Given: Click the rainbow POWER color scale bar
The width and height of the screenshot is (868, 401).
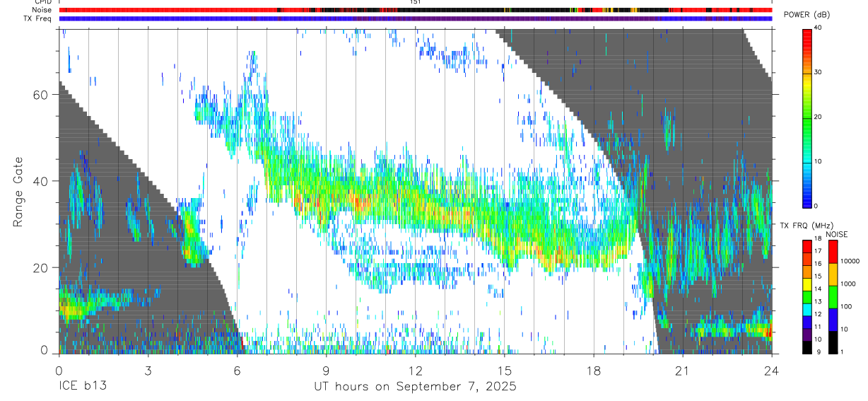Looking at the screenshot, I should pyautogui.click(x=807, y=117).
